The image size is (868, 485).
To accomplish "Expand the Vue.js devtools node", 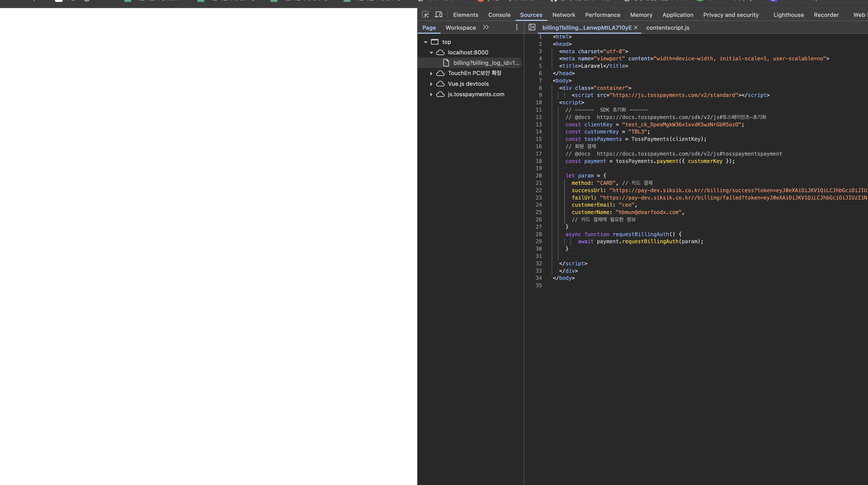I will [x=431, y=84].
